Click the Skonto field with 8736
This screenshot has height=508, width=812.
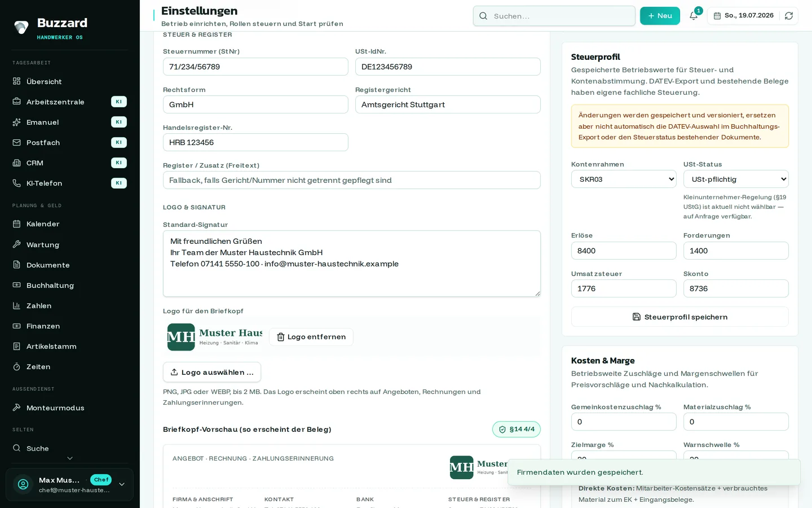pyautogui.click(x=736, y=288)
